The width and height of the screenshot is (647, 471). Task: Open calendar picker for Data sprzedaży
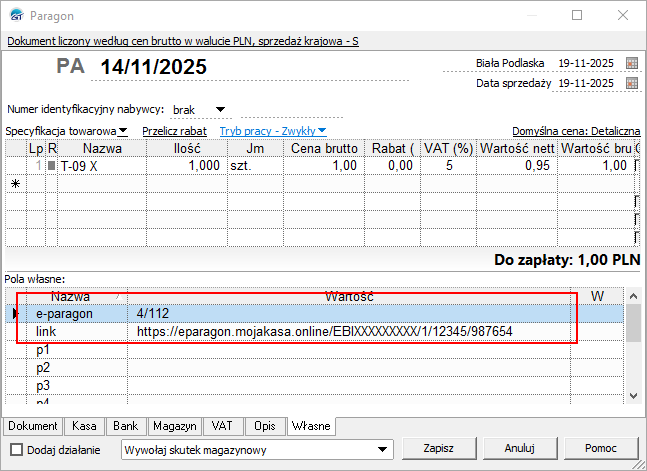coord(631,84)
